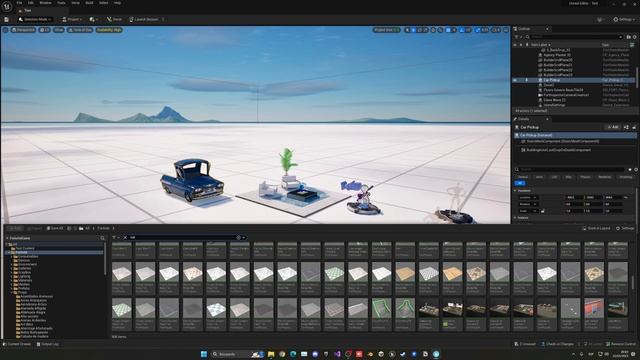This screenshot has height=360, width=640.
Task: Open the File menu
Action: point(19,3)
